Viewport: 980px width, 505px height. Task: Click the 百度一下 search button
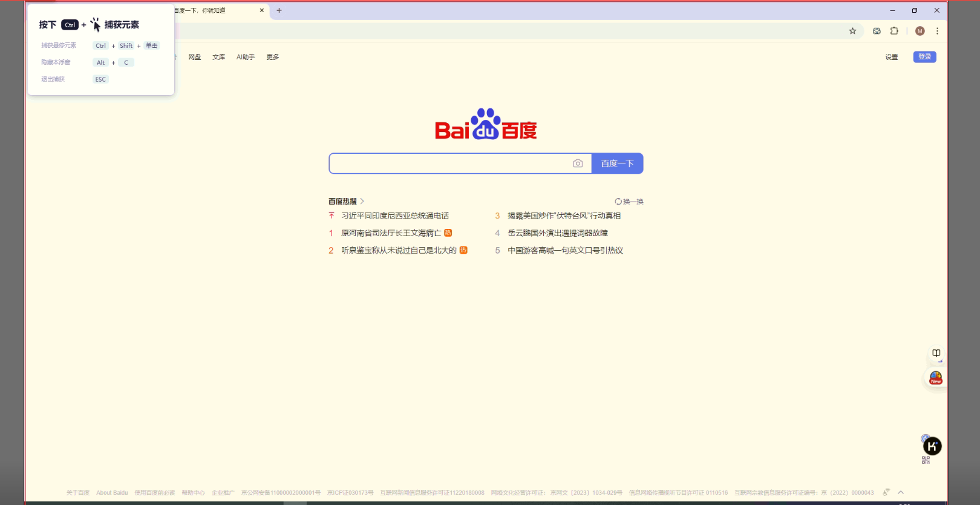point(617,163)
